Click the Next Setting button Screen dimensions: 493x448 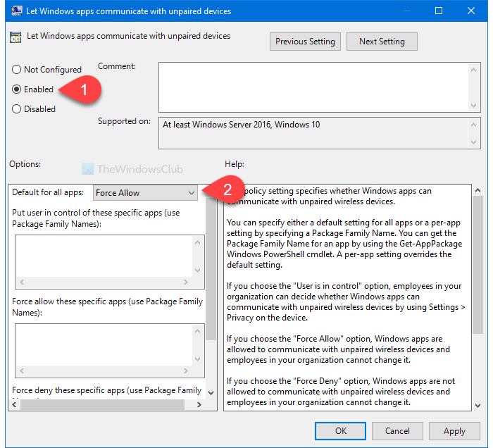[x=382, y=42]
